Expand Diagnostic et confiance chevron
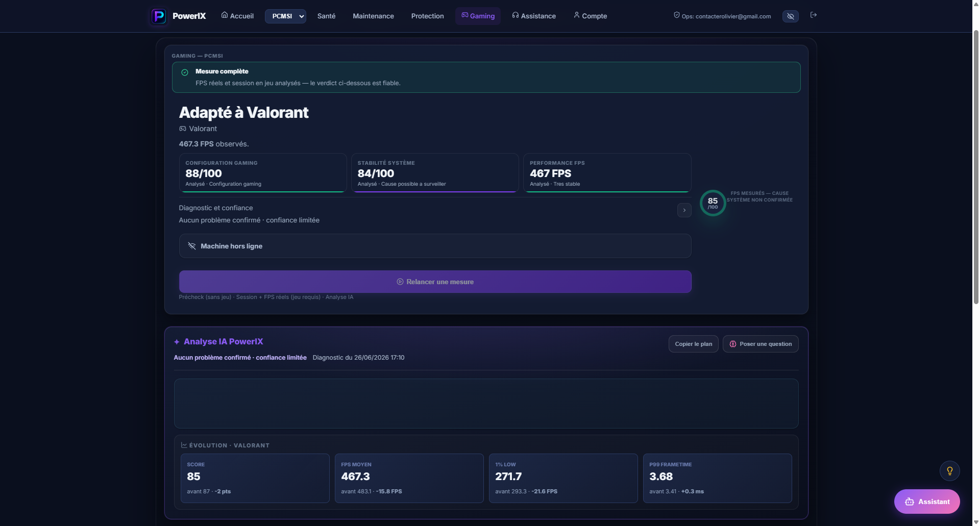980x526 pixels. click(684, 210)
